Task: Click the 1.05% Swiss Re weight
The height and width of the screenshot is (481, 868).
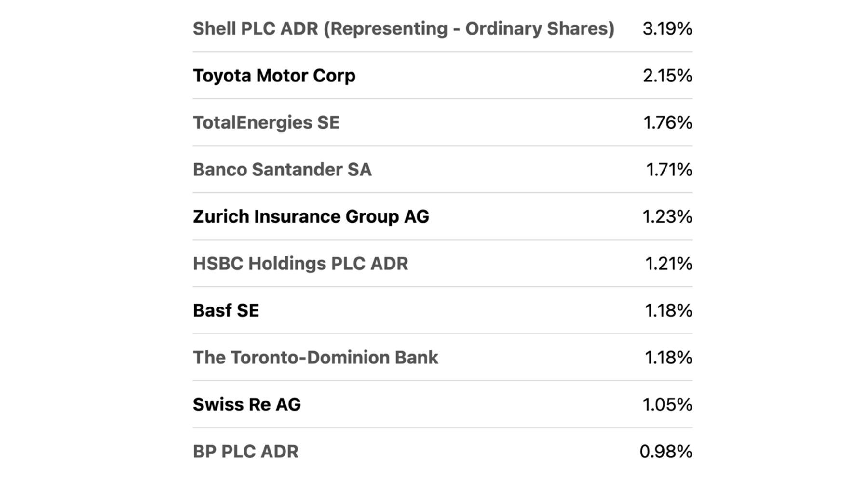Action: point(667,404)
